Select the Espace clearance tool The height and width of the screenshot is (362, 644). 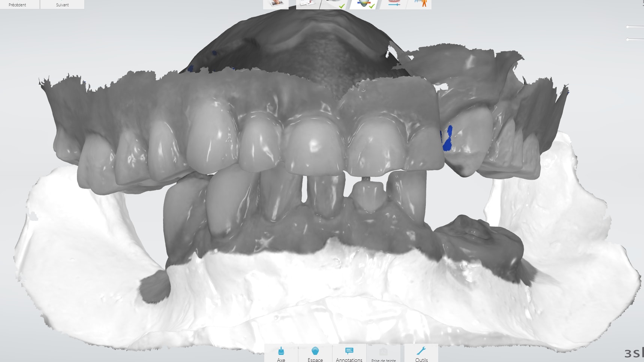(x=315, y=353)
